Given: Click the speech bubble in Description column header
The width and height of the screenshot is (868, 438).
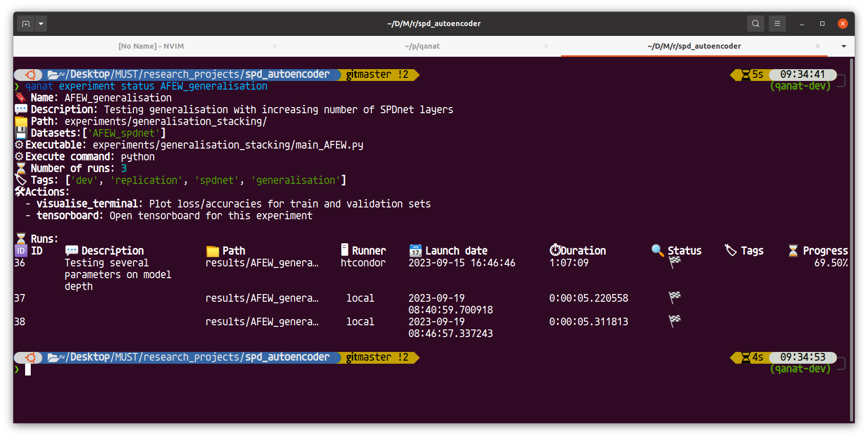Looking at the screenshot, I should (71, 251).
